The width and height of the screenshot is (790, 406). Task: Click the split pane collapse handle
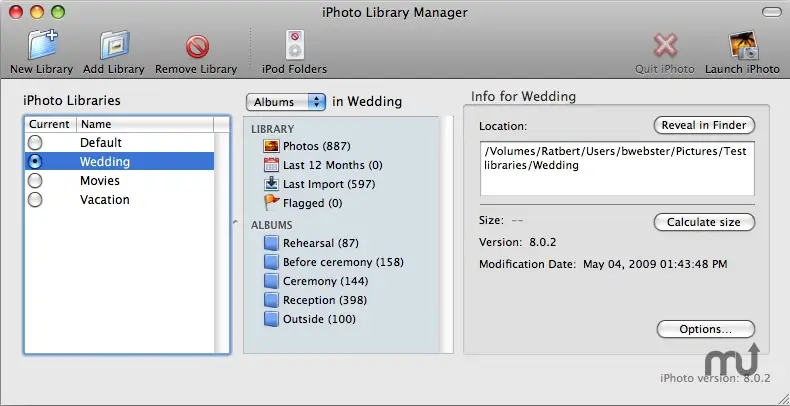pos(235,222)
